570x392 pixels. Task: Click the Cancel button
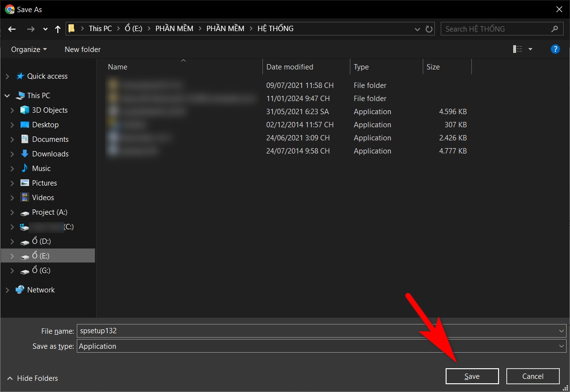(533, 376)
